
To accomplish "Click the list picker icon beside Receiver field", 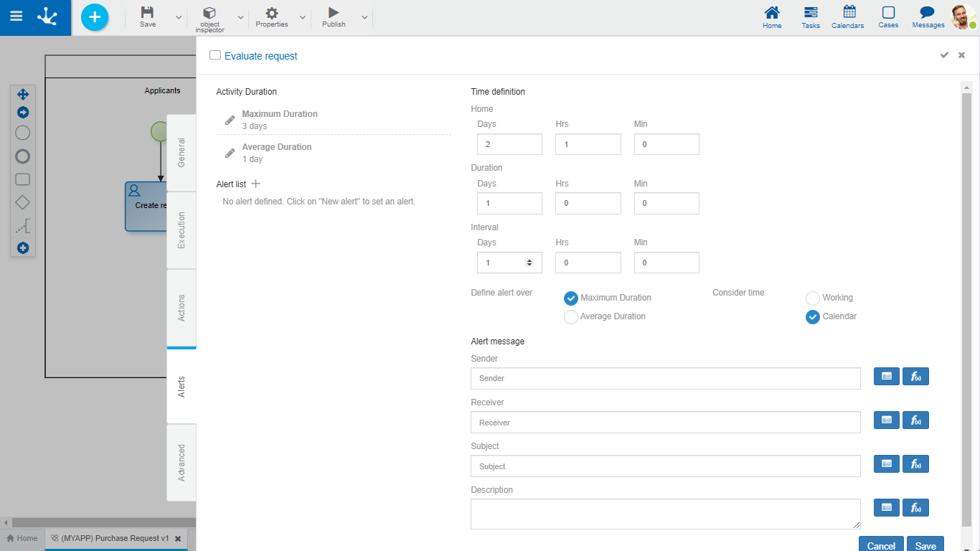I will click(887, 420).
